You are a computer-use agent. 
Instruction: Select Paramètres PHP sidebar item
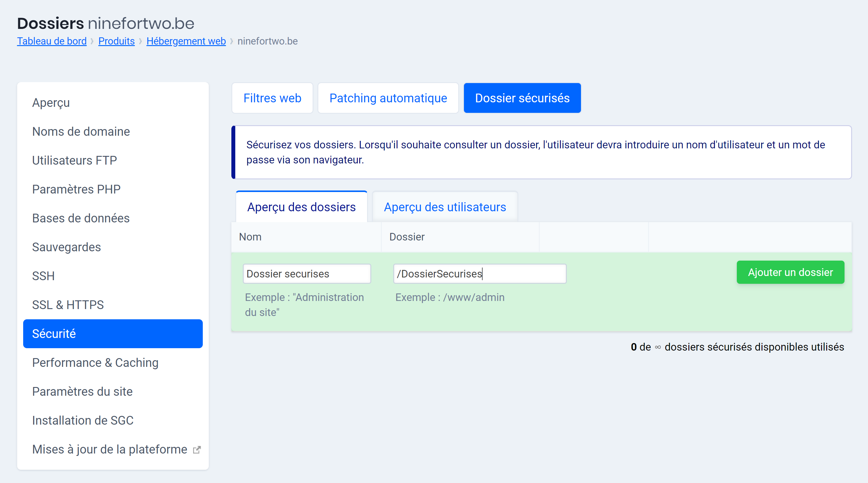pos(76,189)
